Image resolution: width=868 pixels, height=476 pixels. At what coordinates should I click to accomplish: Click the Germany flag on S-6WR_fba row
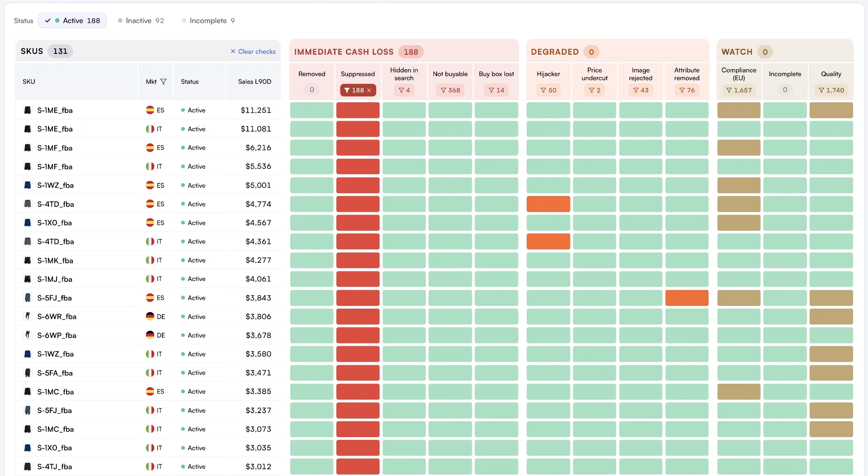click(x=150, y=317)
